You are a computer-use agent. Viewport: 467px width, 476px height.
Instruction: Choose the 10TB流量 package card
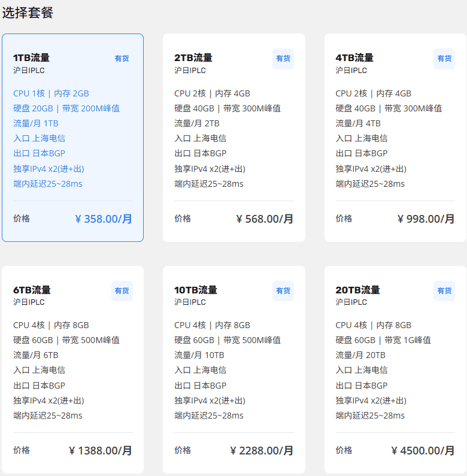click(234, 370)
